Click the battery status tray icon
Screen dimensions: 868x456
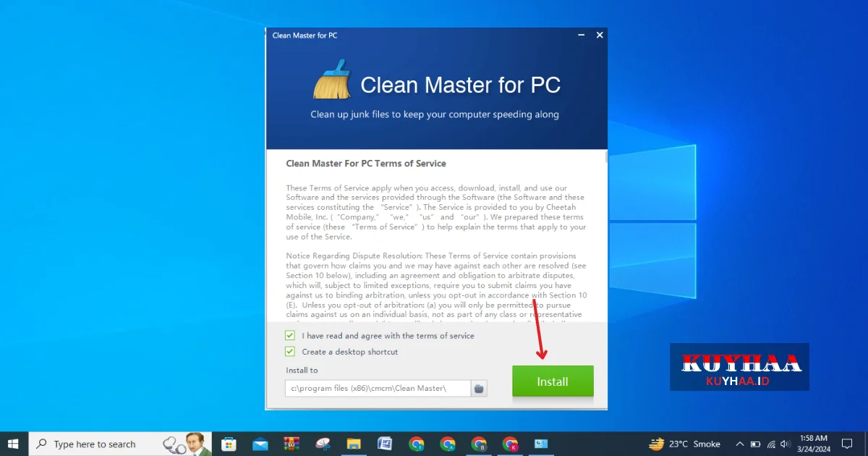tap(755, 444)
